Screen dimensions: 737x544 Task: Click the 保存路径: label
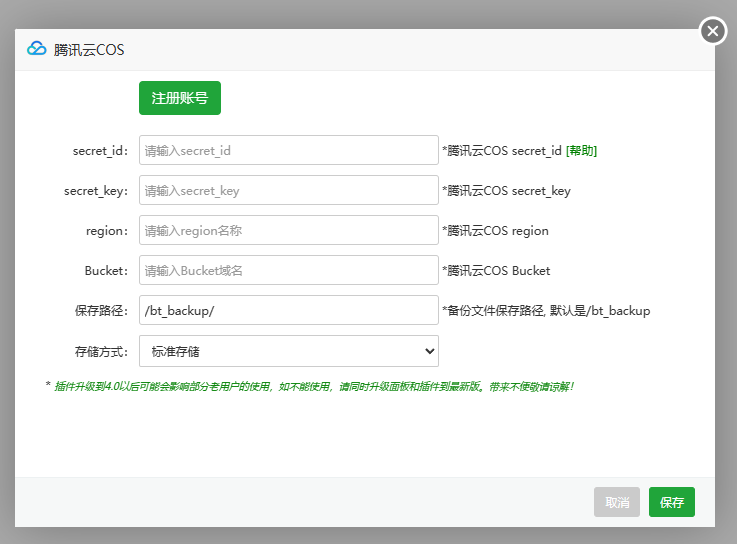pos(101,311)
